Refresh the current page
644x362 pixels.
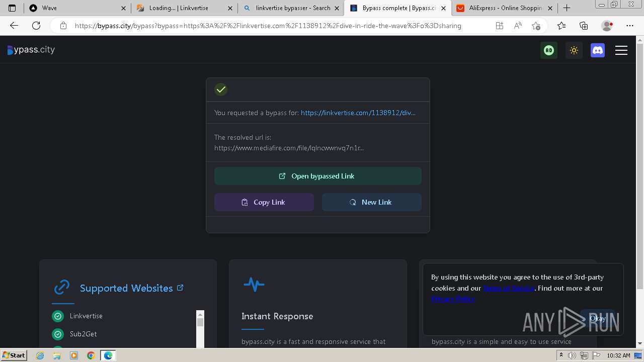(36, 26)
